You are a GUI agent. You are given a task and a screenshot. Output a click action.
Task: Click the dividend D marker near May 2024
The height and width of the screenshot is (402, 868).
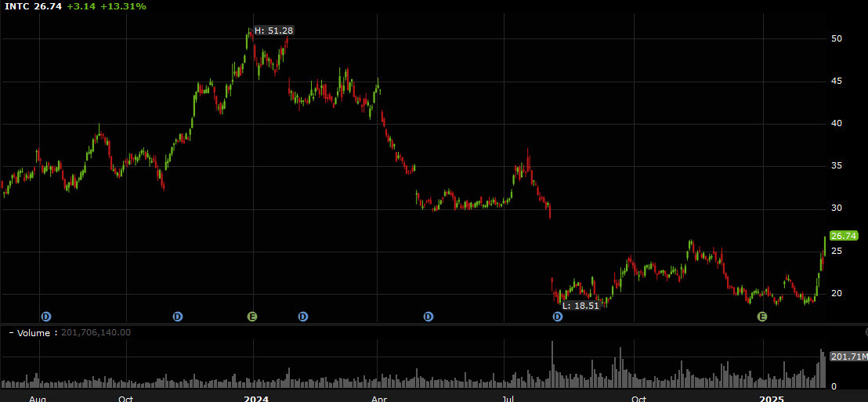pyautogui.click(x=429, y=317)
